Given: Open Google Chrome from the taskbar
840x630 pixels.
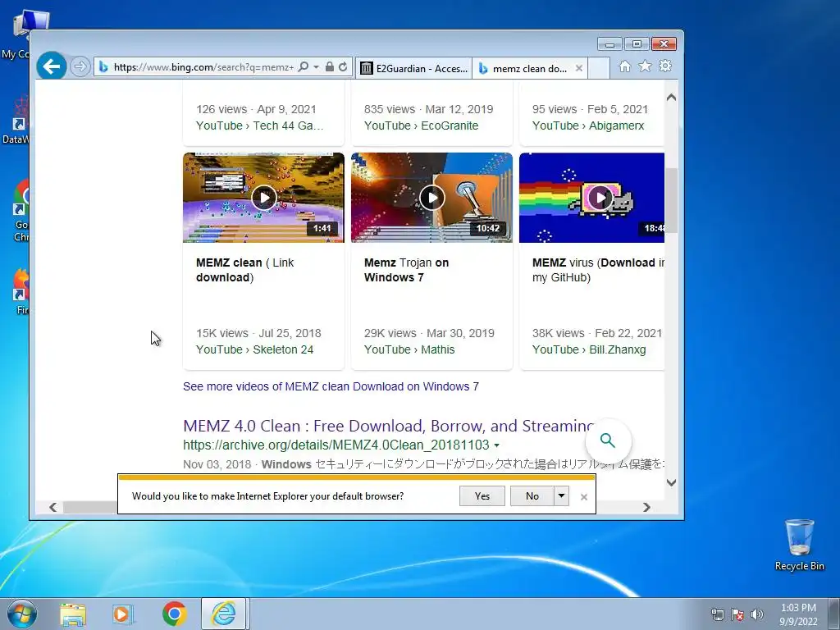Looking at the screenshot, I should pos(175,614).
